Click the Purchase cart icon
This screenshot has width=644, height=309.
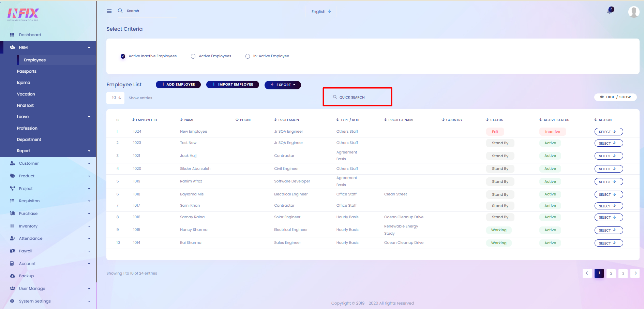[x=12, y=214]
